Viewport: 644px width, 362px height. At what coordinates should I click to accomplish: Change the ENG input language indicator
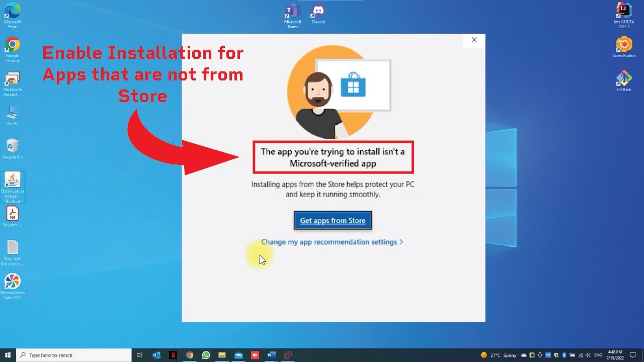tap(598, 355)
